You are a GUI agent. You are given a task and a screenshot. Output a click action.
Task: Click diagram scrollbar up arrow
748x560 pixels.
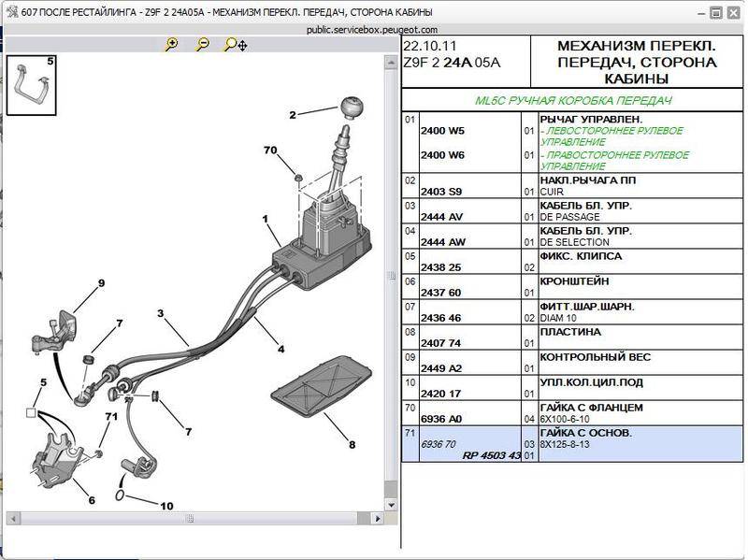[x=391, y=62]
